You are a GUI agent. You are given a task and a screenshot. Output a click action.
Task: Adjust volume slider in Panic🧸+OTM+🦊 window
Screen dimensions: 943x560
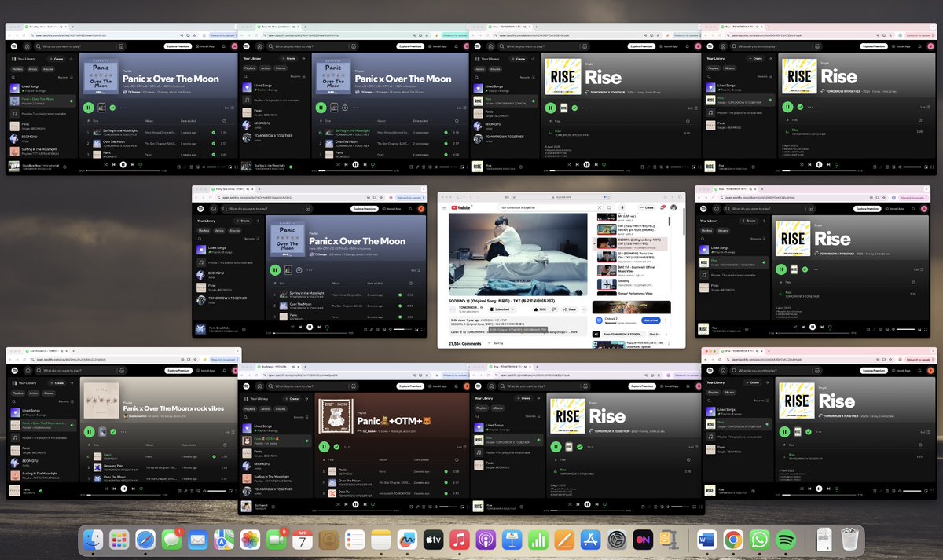tap(448, 507)
